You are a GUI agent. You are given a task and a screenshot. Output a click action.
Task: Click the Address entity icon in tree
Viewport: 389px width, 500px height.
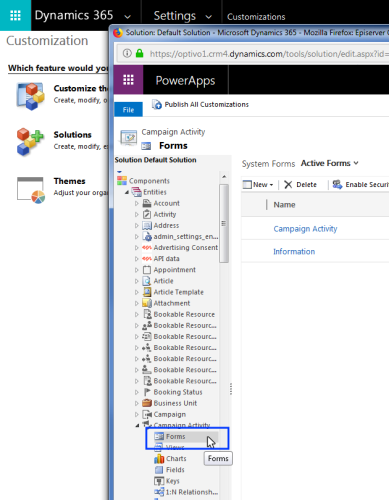click(x=147, y=225)
